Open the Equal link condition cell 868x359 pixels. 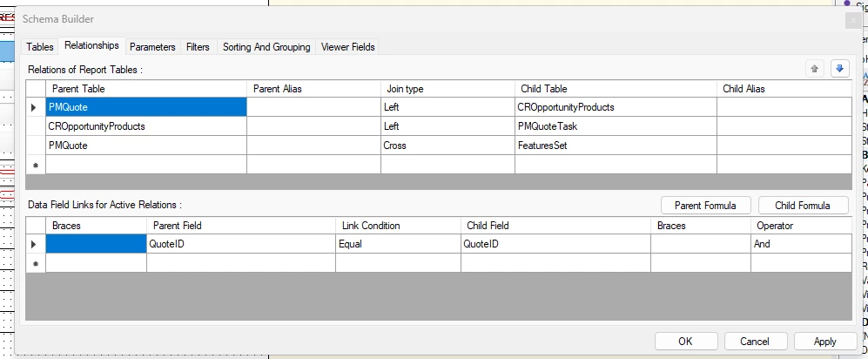398,244
